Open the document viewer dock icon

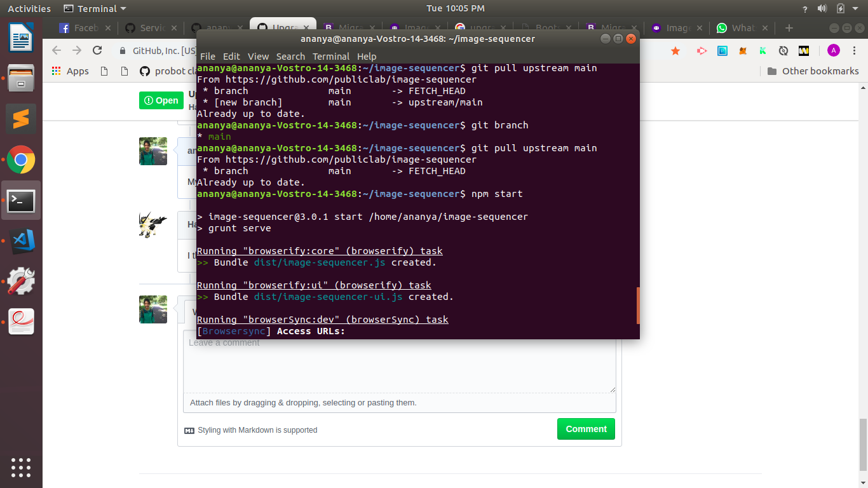click(21, 321)
